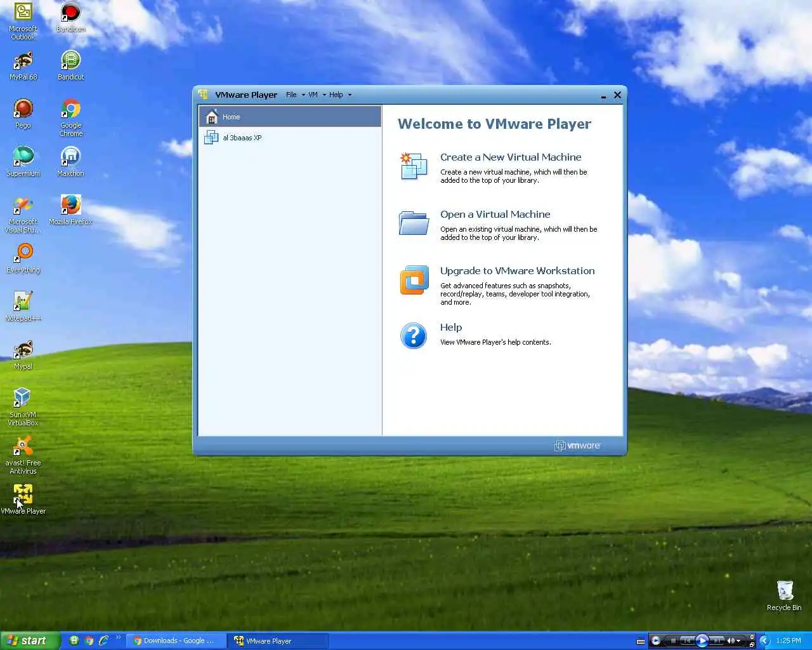Switch to Downloads - Google Chrome taskbar button
812x650 pixels.
(x=174, y=640)
